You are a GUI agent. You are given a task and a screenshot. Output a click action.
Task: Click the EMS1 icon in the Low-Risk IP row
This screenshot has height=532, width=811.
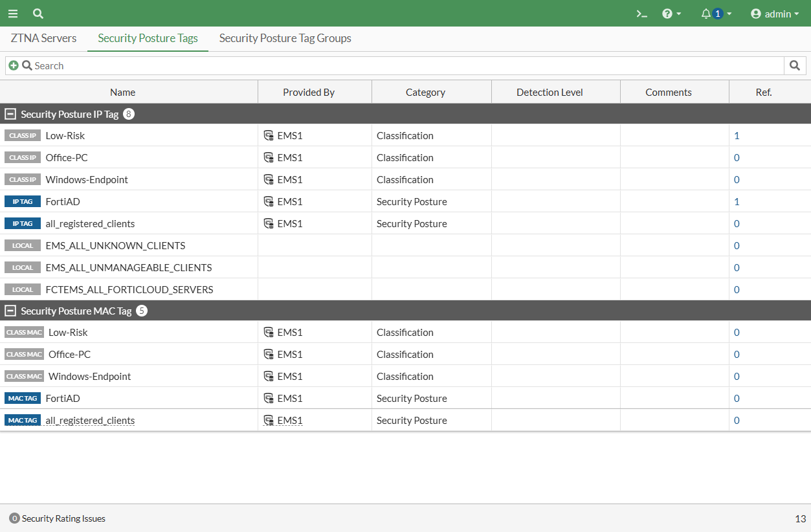coord(269,136)
